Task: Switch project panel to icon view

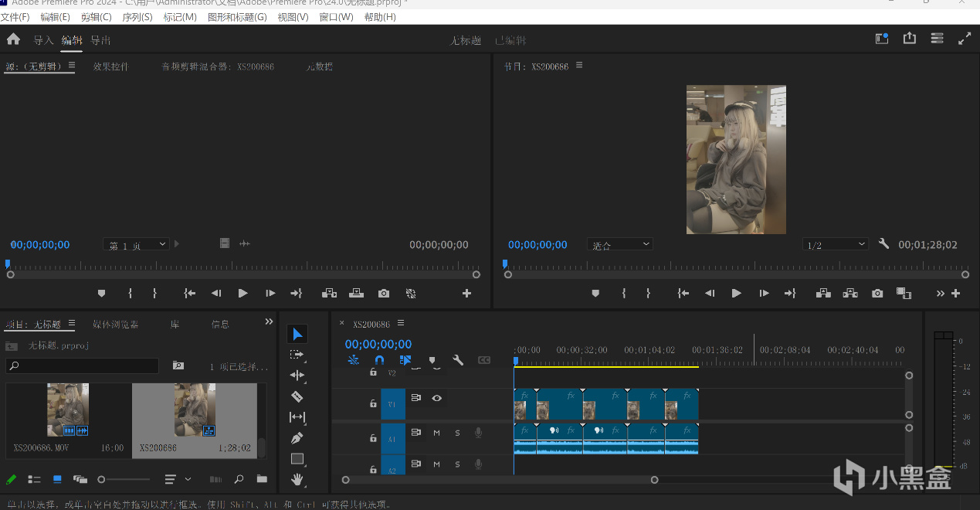Action: click(x=57, y=479)
